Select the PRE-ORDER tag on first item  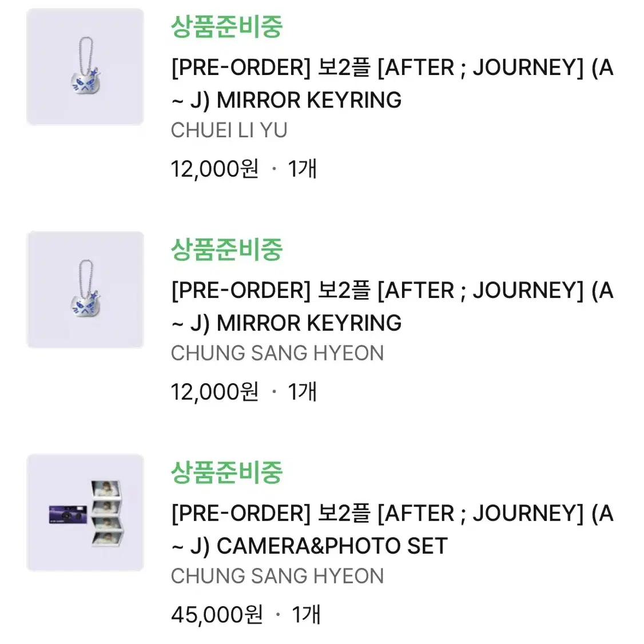[x=240, y=67]
